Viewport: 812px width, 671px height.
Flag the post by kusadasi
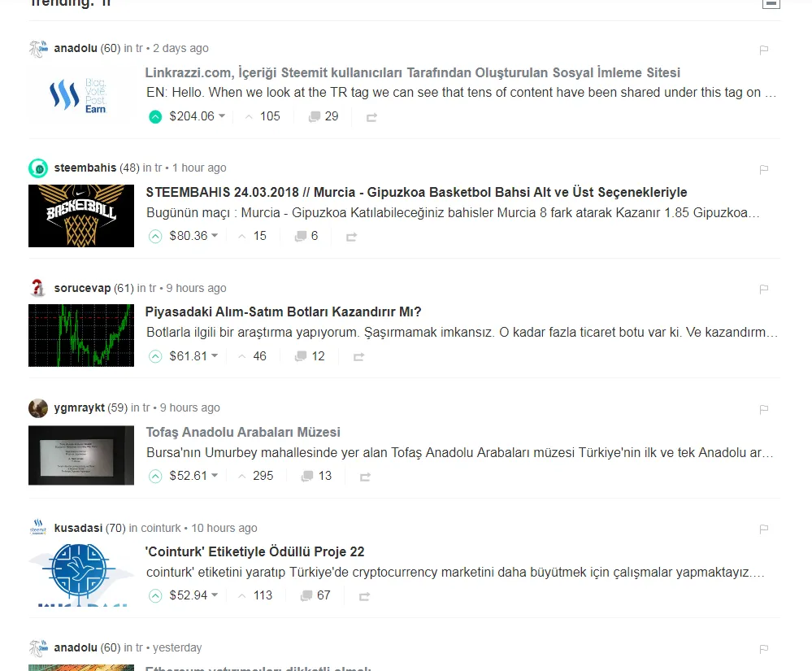763,529
